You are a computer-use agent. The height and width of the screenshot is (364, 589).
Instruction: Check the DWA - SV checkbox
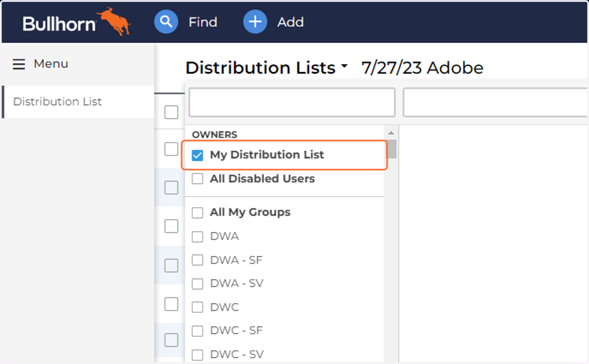pyautogui.click(x=197, y=284)
